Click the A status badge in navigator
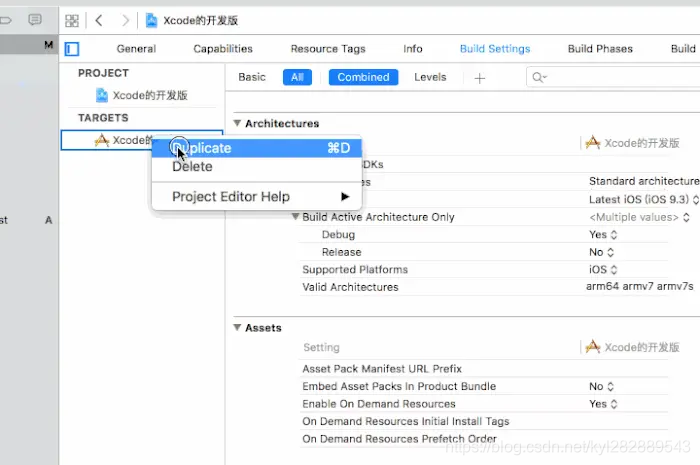700x465 pixels. [x=48, y=220]
